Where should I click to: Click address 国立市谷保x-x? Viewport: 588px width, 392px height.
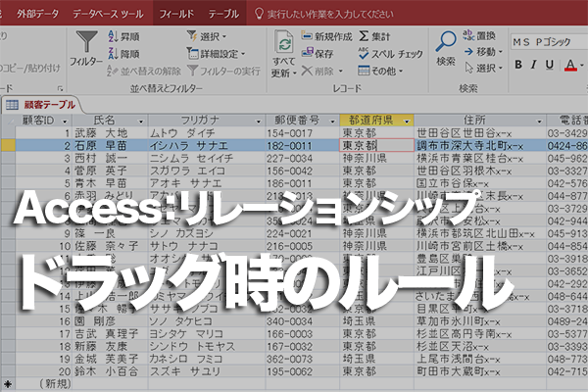point(453,183)
